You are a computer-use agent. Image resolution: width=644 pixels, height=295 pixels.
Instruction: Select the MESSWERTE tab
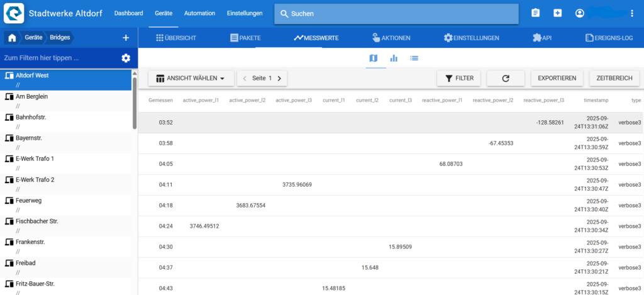point(316,38)
